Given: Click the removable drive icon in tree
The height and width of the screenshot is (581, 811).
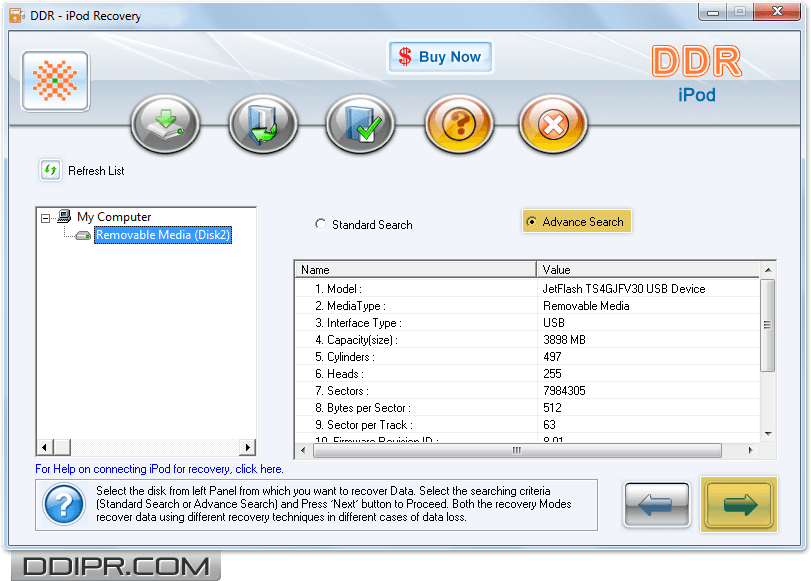Looking at the screenshot, I should (x=83, y=235).
